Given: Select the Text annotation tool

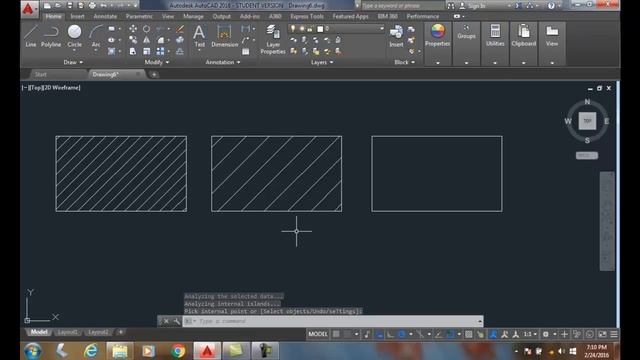Looking at the screenshot, I should (199, 36).
